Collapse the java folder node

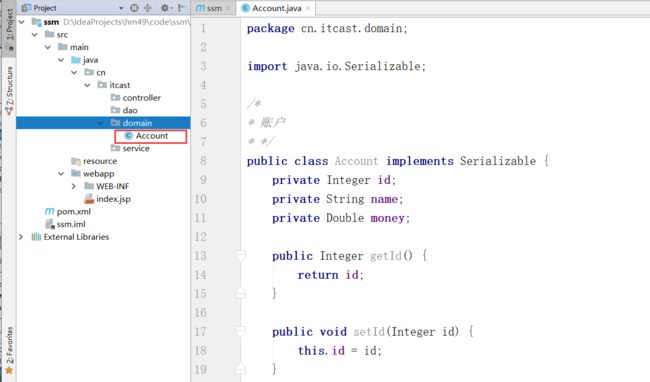pos(61,60)
